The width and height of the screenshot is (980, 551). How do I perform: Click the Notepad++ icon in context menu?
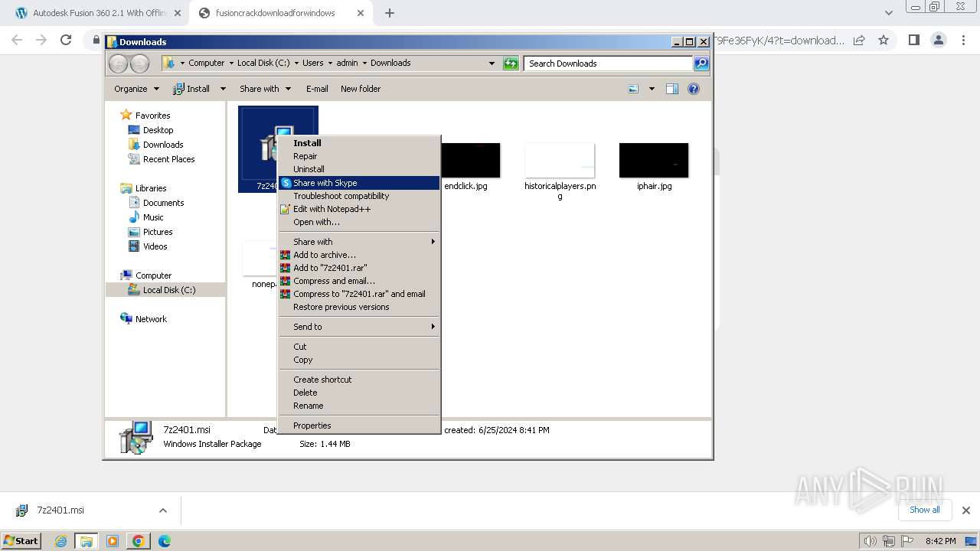pyautogui.click(x=286, y=209)
